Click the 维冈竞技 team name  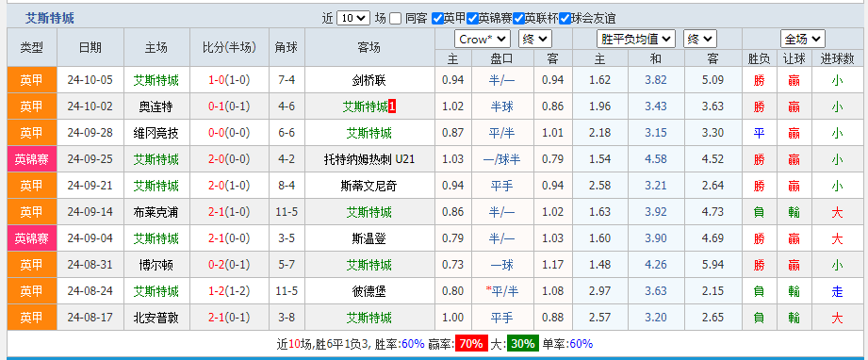tap(156, 133)
